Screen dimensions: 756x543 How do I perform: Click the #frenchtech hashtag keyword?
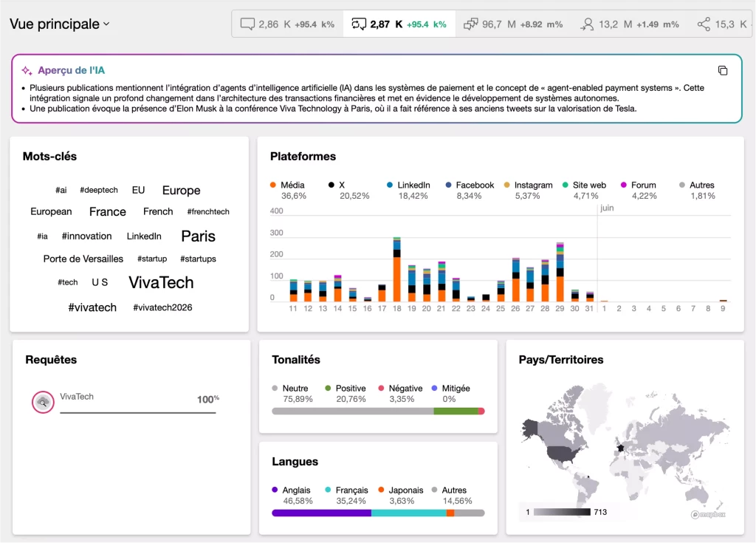coord(208,211)
